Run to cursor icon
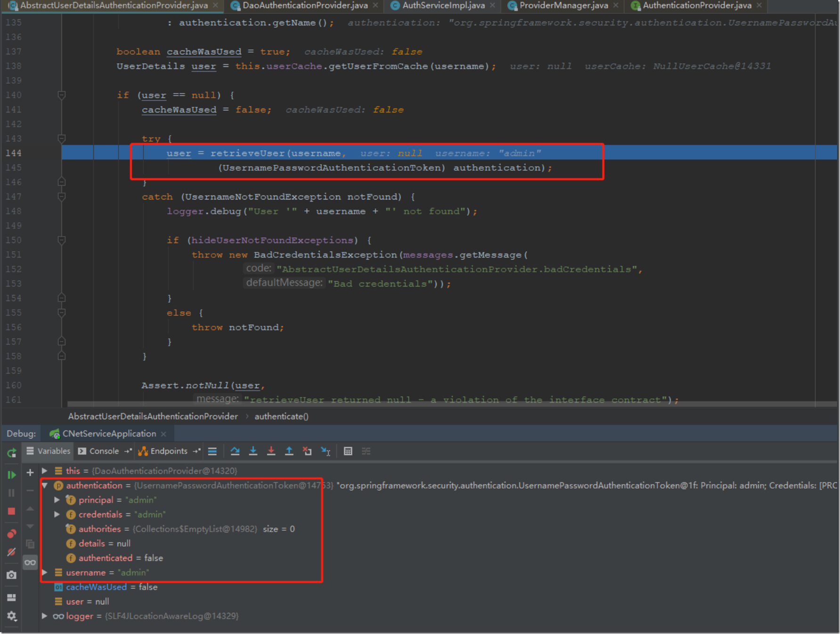 click(326, 451)
